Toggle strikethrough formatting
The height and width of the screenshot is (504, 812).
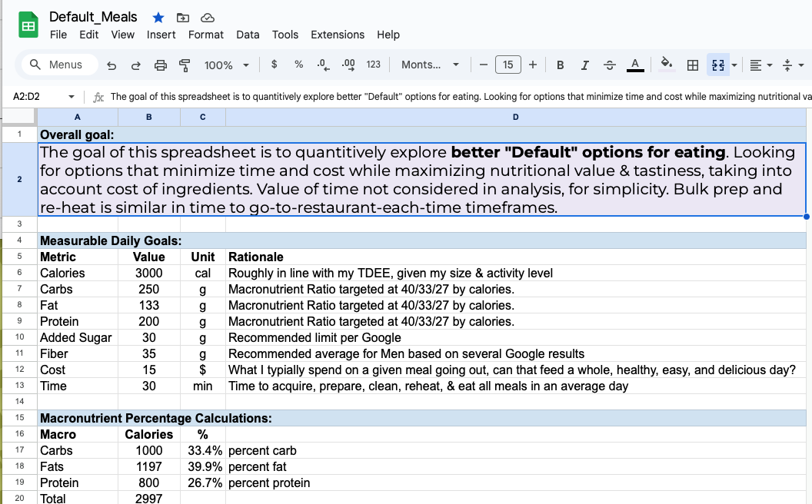click(610, 65)
